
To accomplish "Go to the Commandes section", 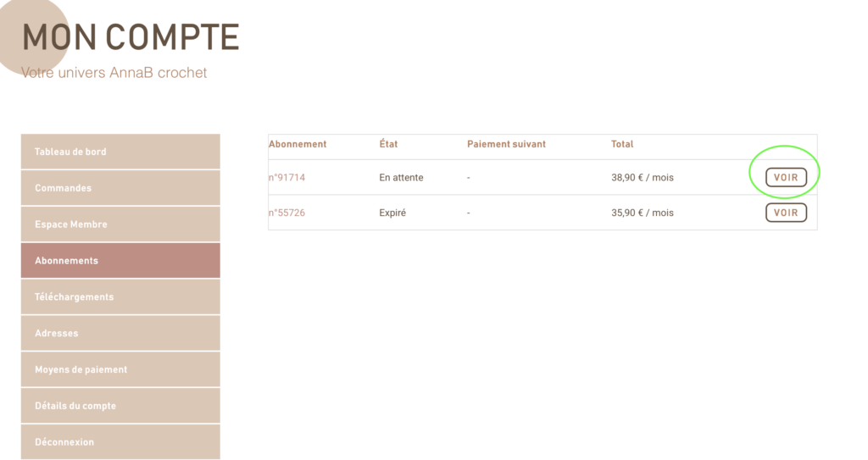I will coord(120,188).
